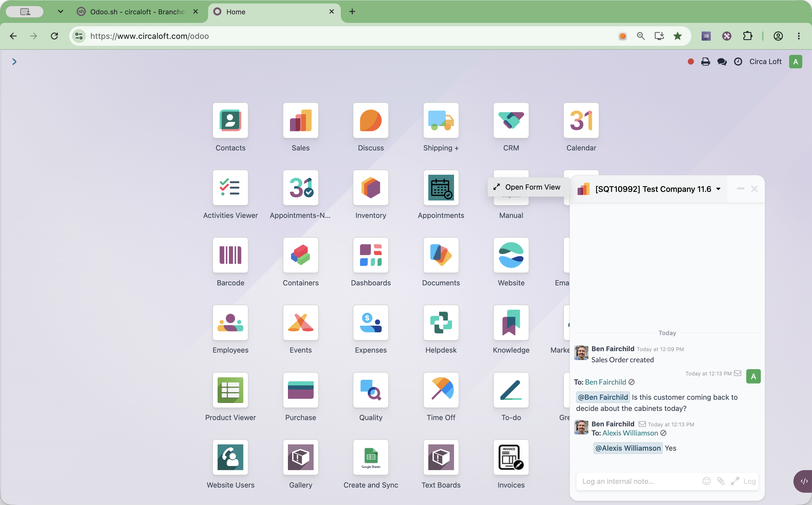Open the Helpdesk app

click(x=441, y=323)
